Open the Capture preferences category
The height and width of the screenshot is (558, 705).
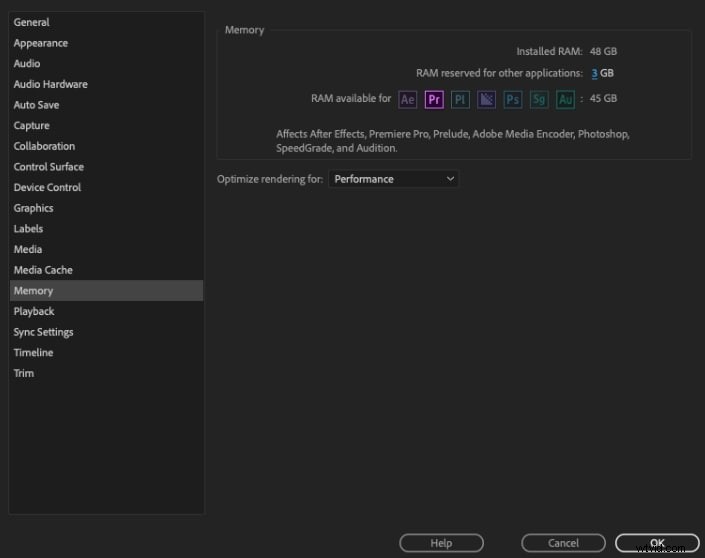106,125
